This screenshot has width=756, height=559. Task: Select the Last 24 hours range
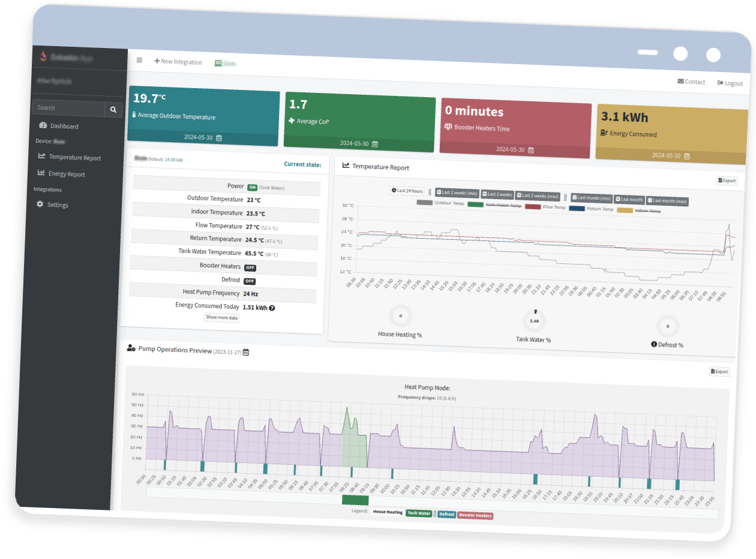[407, 191]
